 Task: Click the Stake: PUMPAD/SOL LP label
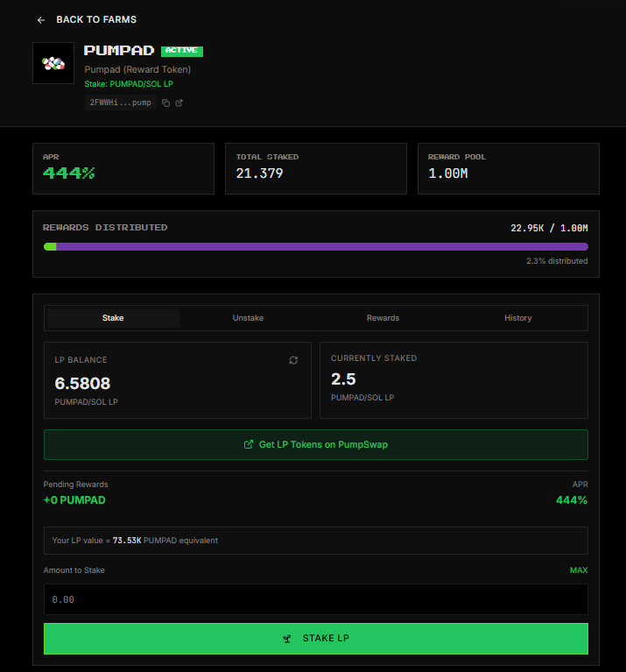(x=129, y=84)
